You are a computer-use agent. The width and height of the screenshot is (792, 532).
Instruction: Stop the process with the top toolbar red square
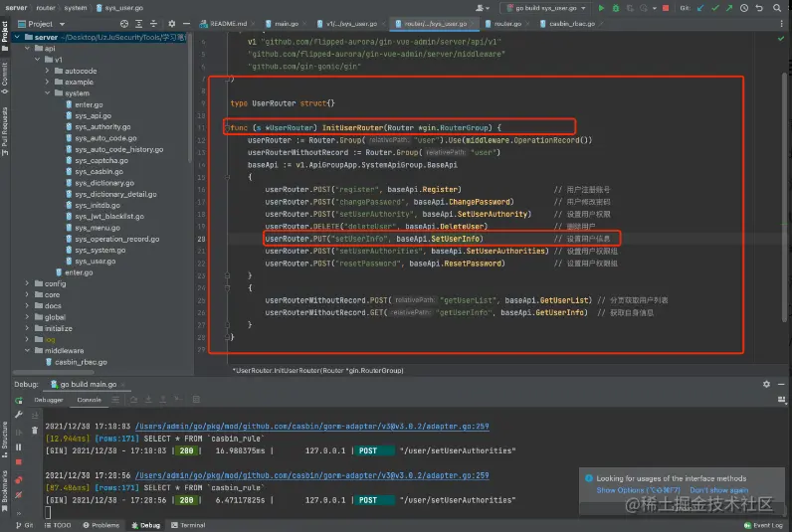tap(666, 8)
